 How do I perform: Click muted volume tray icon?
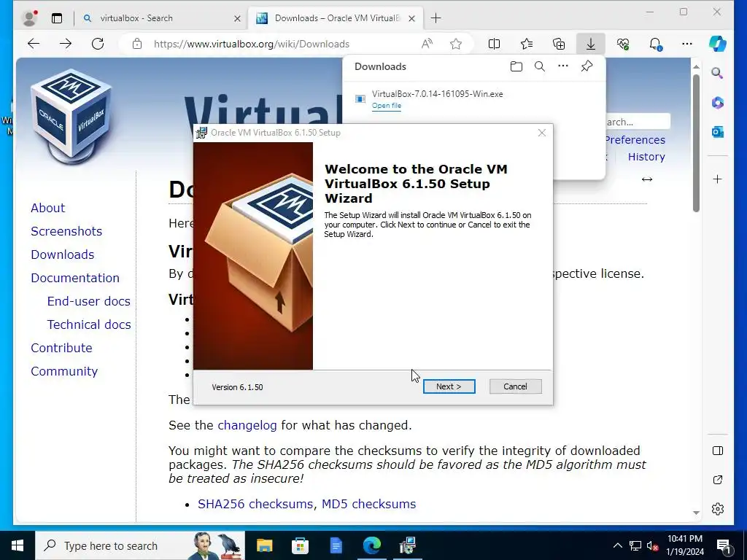[652, 545]
